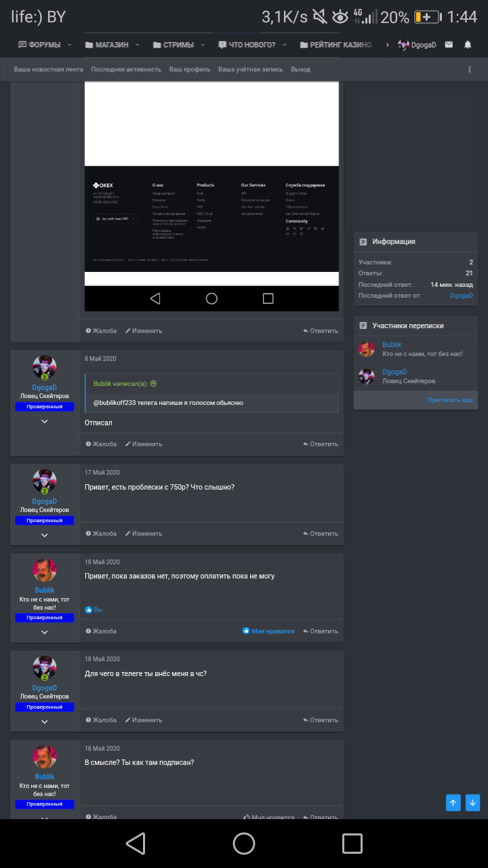Open Bublik's avatar in participants list

367,349
